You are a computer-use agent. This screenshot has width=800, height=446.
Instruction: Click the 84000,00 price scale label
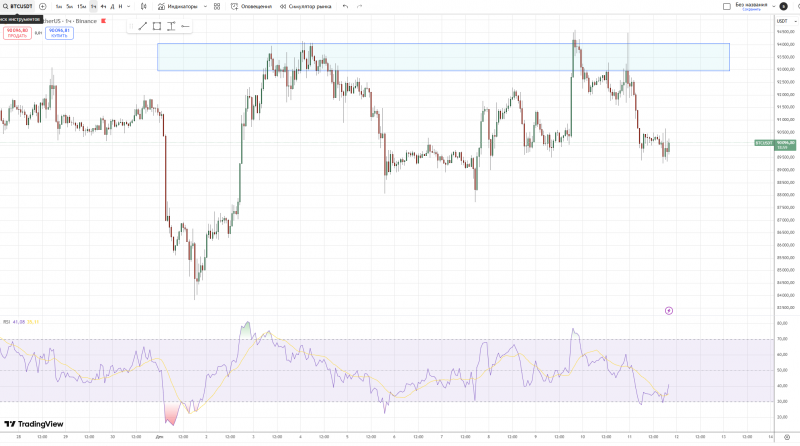[x=786, y=295]
